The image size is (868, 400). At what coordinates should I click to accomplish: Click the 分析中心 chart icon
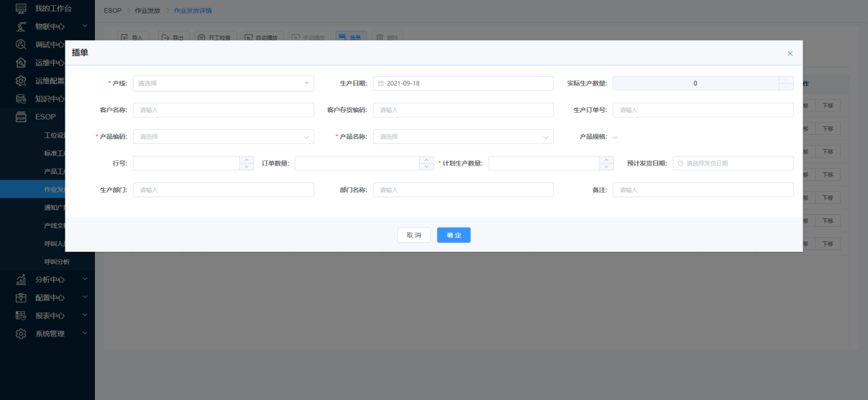(x=21, y=280)
